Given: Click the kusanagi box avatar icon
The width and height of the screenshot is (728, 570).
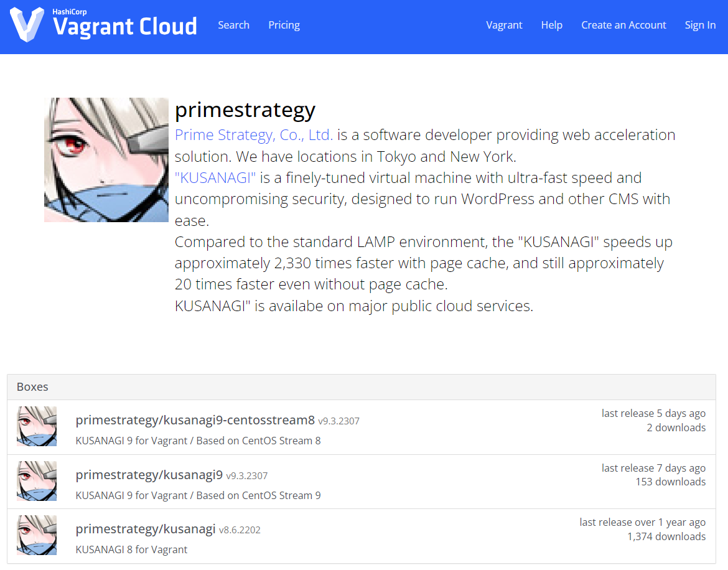Looking at the screenshot, I should tap(37, 535).
